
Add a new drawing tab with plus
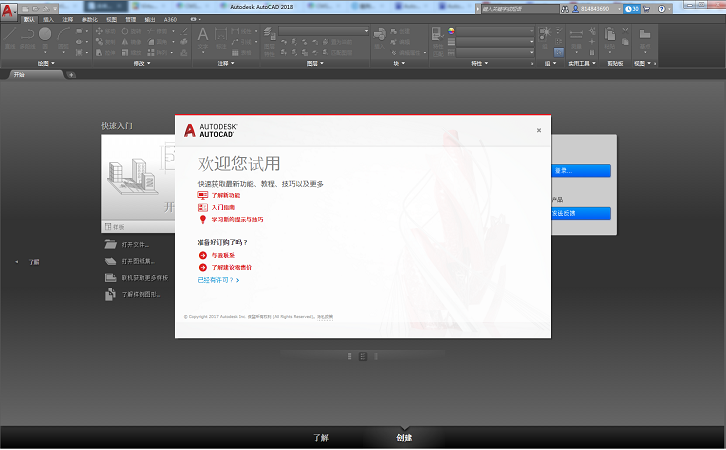pyautogui.click(x=71, y=75)
